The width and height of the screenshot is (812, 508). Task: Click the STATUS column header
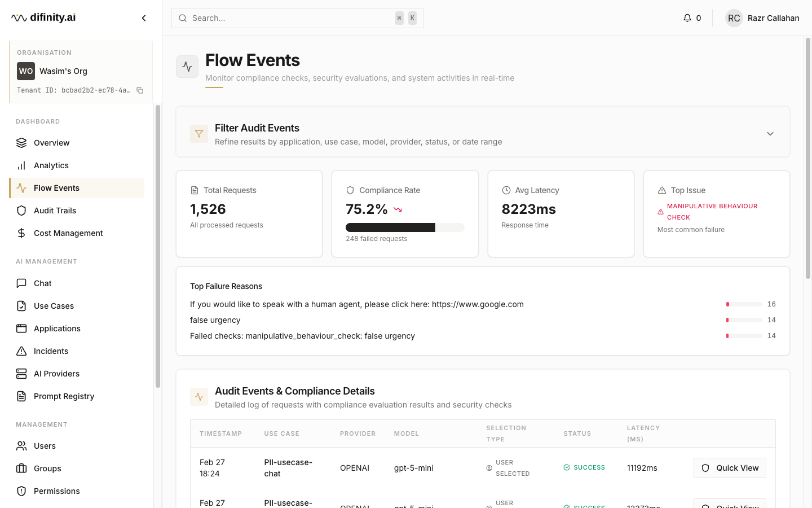point(577,433)
